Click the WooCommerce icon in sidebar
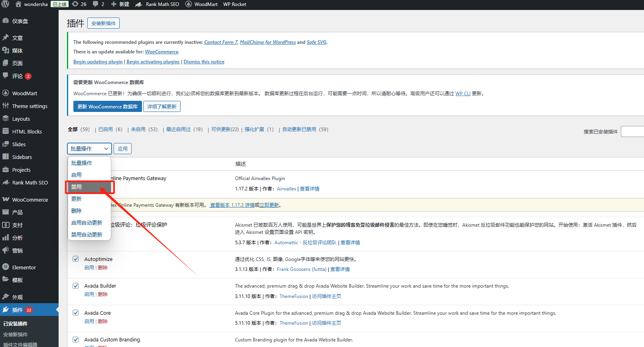Viewport: 644px width, 347px height. click(x=6, y=199)
